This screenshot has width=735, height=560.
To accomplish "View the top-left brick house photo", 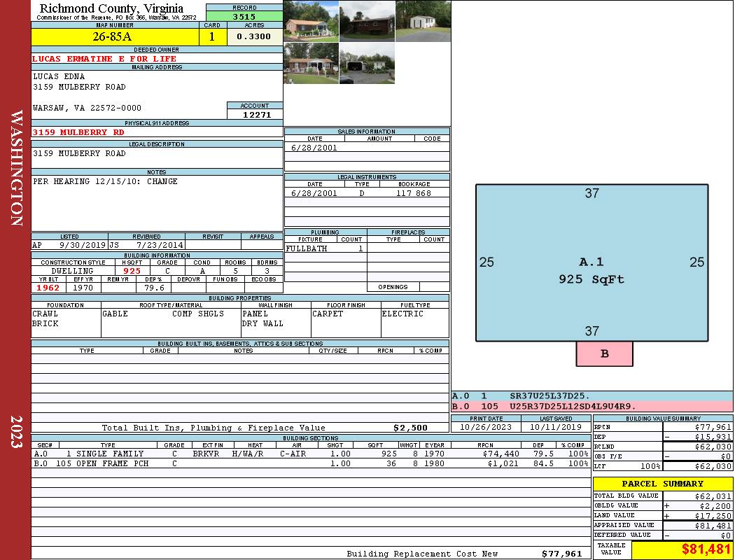I will click(311, 21).
